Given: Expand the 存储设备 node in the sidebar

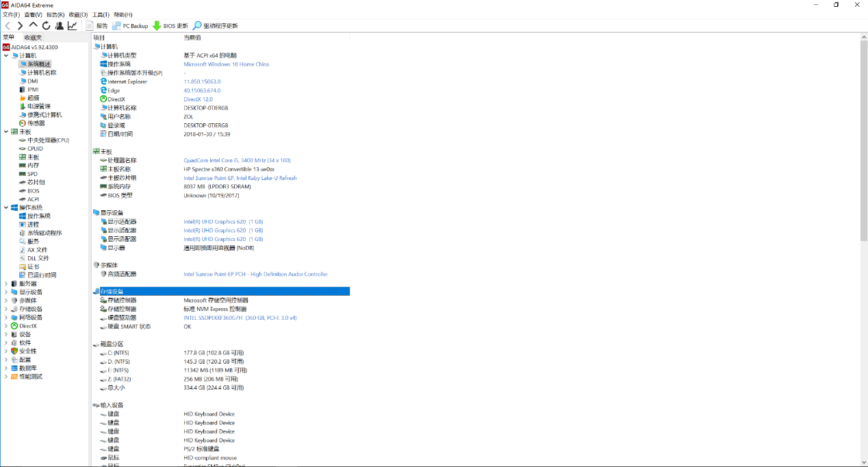Looking at the screenshot, I should pos(6,309).
